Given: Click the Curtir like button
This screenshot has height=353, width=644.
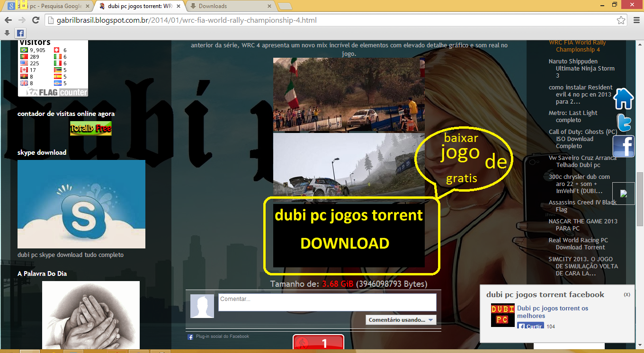Looking at the screenshot, I should click(x=530, y=326).
